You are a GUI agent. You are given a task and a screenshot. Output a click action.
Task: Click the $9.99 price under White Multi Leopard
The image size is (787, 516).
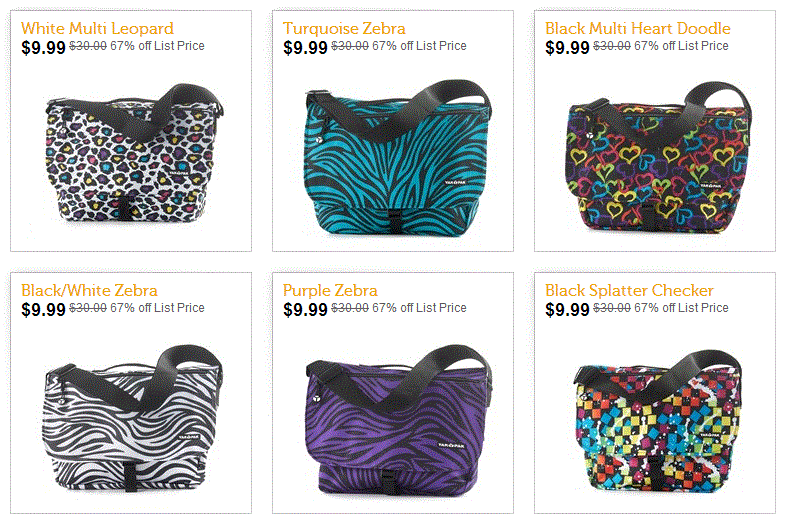[x=43, y=48]
